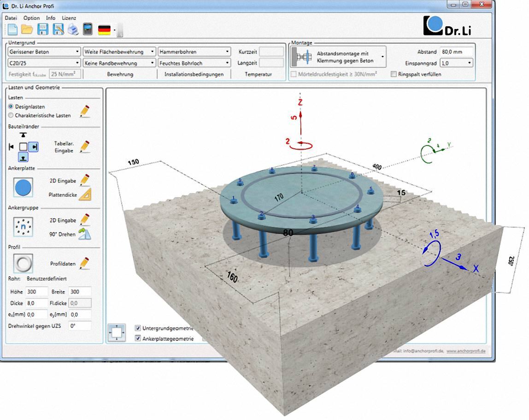Click the ex[mm] input field
529x420 pixels.
tap(36, 315)
